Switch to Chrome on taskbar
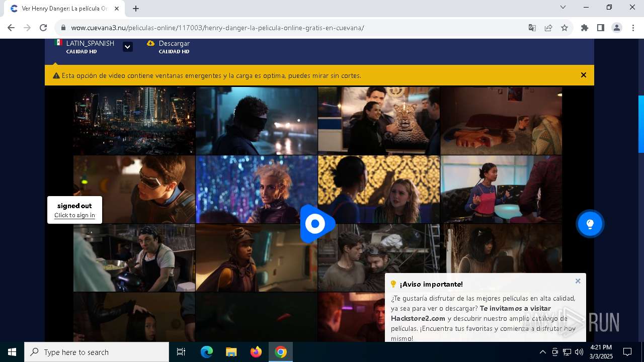Screen dimensions: 644x362 tap(281, 352)
